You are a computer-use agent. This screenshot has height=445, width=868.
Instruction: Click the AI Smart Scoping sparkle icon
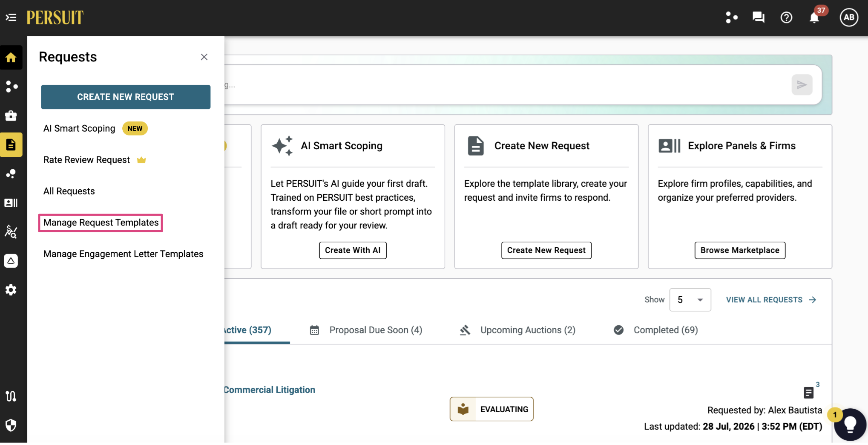[282, 146]
